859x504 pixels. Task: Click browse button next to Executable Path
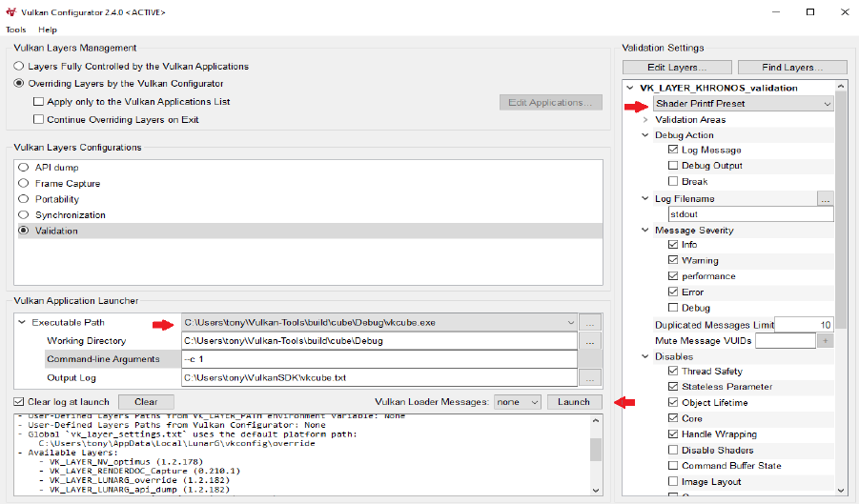(x=592, y=323)
